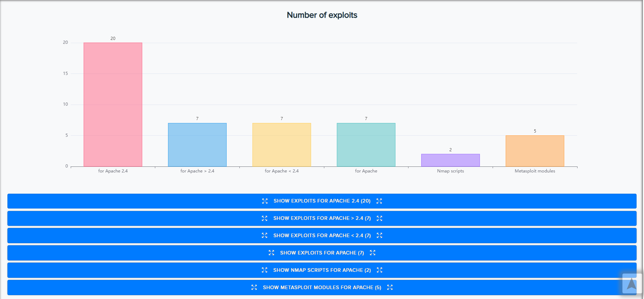Viewport: 644px width, 299px height.
Task: Expand the "Show Exploits for Apache (7)" section
Action: (322, 253)
